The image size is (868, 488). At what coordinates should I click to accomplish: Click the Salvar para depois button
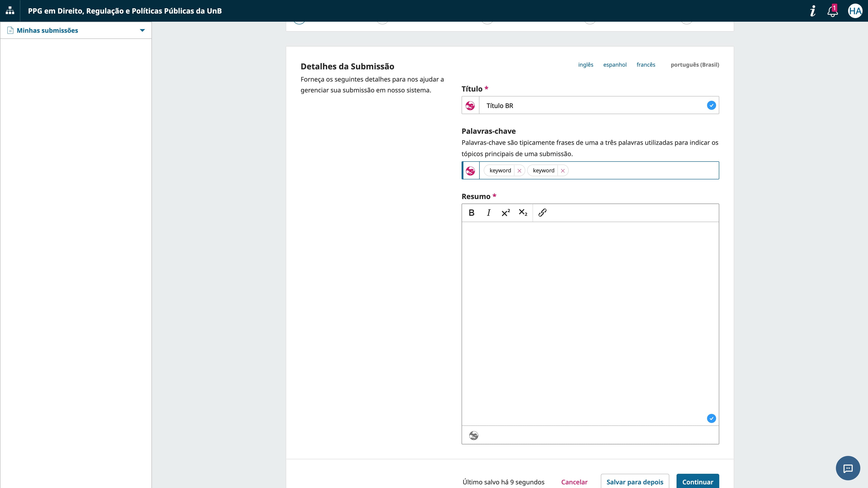click(634, 482)
